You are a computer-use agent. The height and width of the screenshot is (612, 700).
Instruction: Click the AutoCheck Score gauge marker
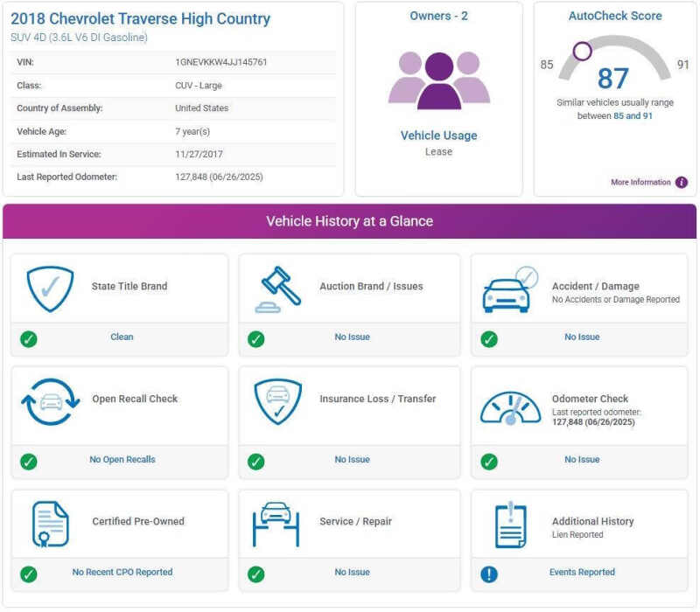click(x=581, y=51)
